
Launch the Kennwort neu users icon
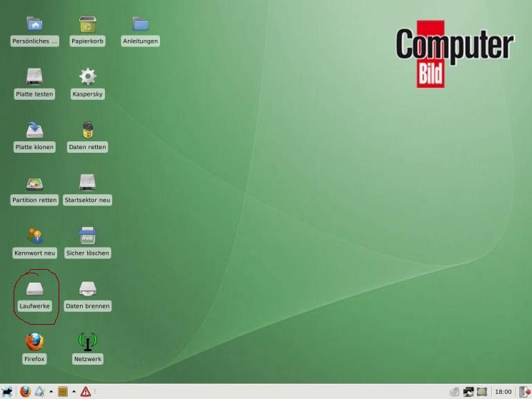pos(34,236)
